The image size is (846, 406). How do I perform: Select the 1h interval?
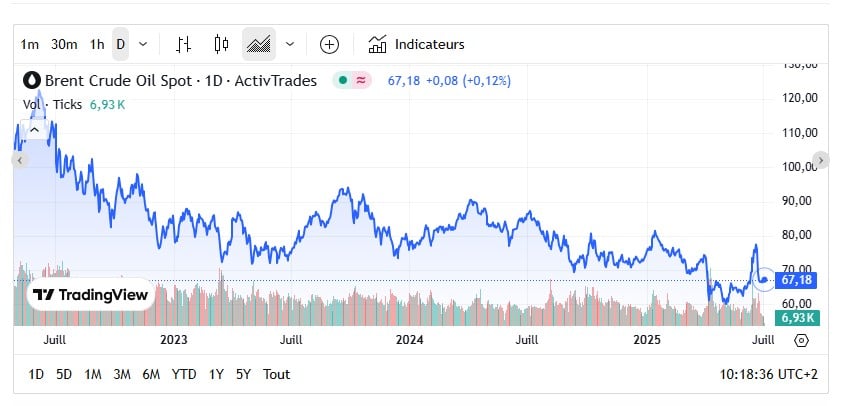click(x=97, y=44)
